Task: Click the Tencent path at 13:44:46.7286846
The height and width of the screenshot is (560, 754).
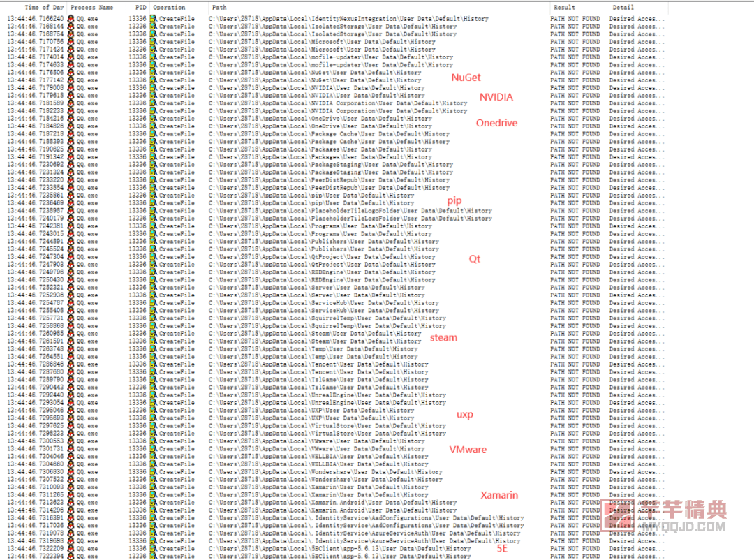Action: pyautogui.click(x=319, y=364)
